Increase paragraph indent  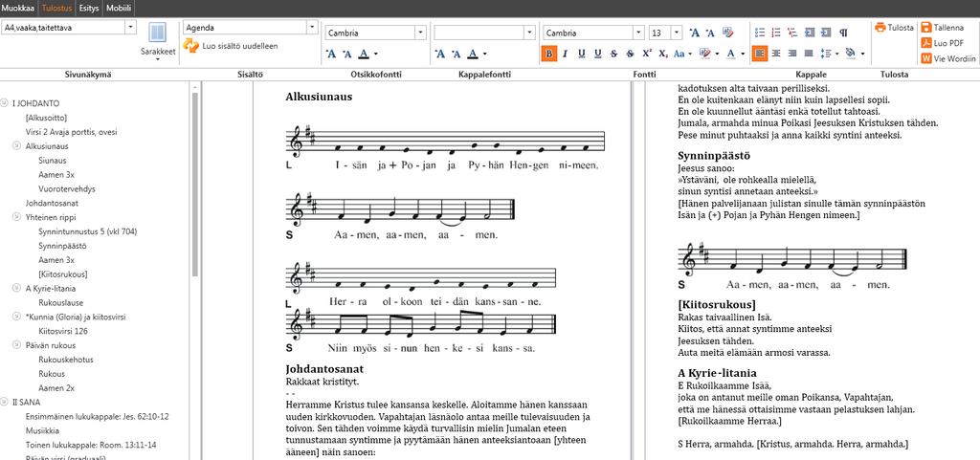pyautogui.click(x=826, y=33)
